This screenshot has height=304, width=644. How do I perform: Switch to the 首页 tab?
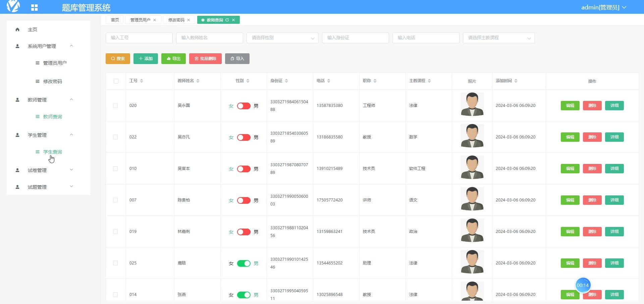coord(115,20)
